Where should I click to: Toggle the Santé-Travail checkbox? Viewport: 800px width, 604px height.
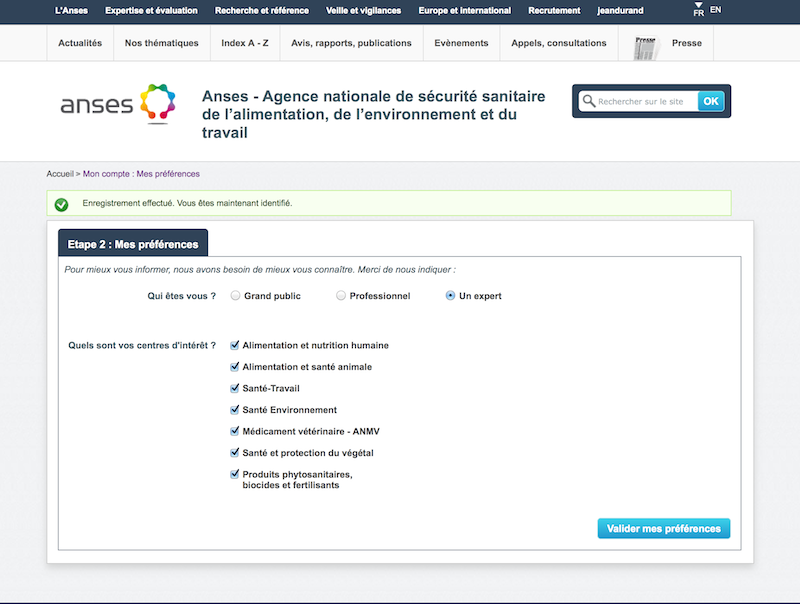point(235,388)
